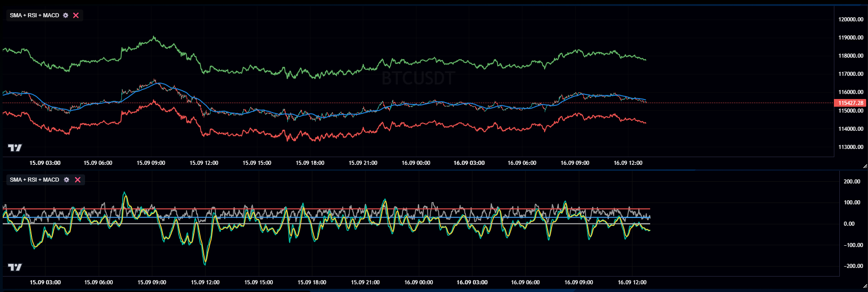
Task: Click bottom chart time label 15.09 03:00
Action: (45, 282)
